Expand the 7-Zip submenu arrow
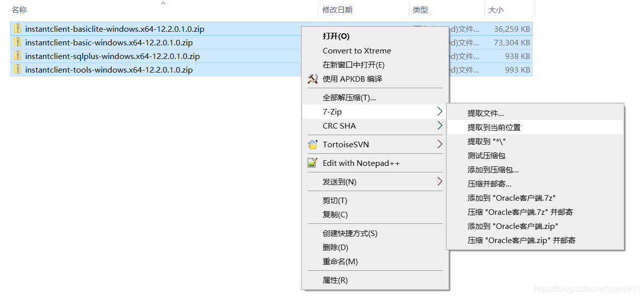Image resolution: width=644 pixels, height=298 pixels. pyautogui.click(x=440, y=111)
